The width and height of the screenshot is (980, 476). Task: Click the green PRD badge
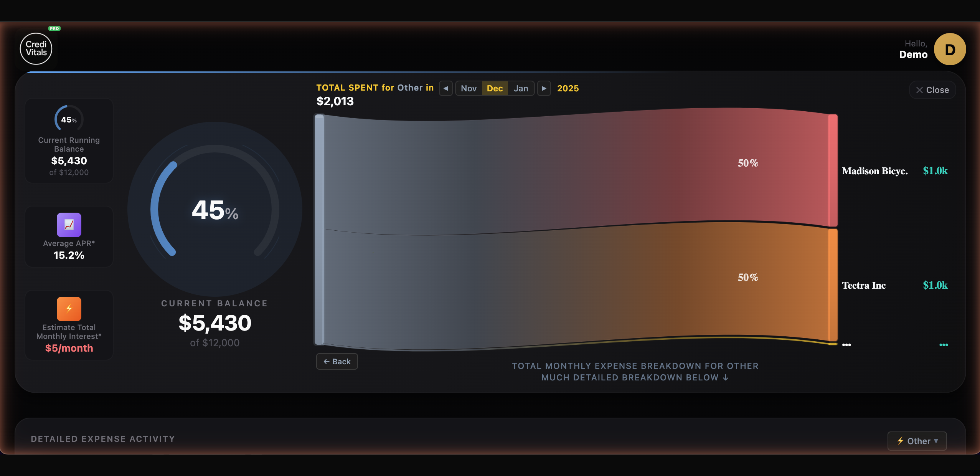click(54, 28)
